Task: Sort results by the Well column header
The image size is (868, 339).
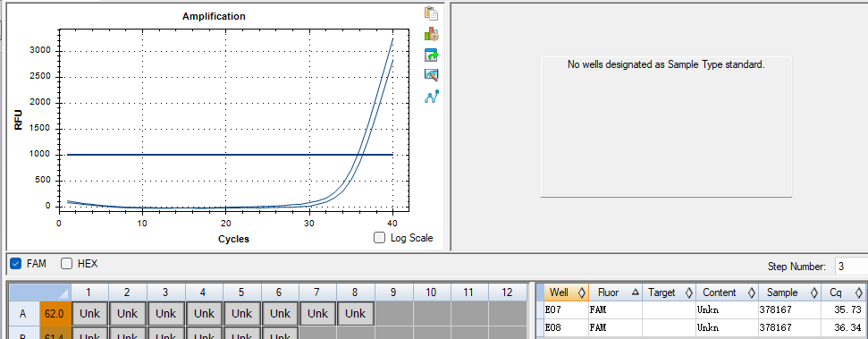Action: click(567, 292)
